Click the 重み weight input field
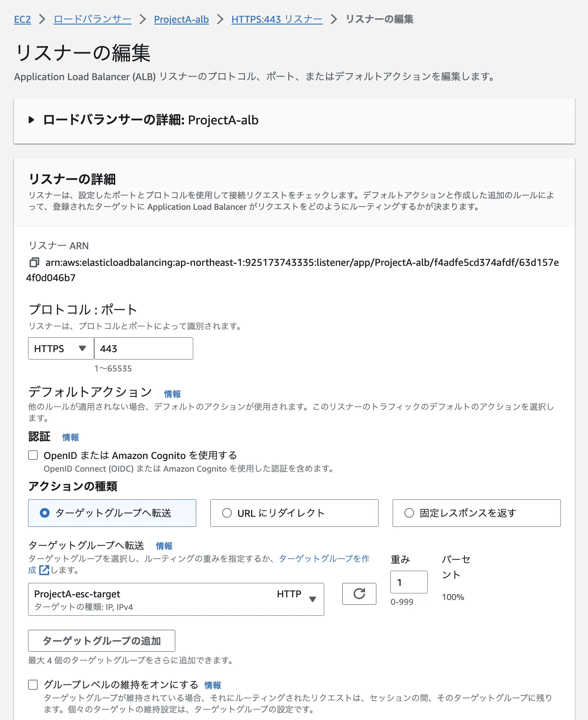 click(x=409, y=582)
